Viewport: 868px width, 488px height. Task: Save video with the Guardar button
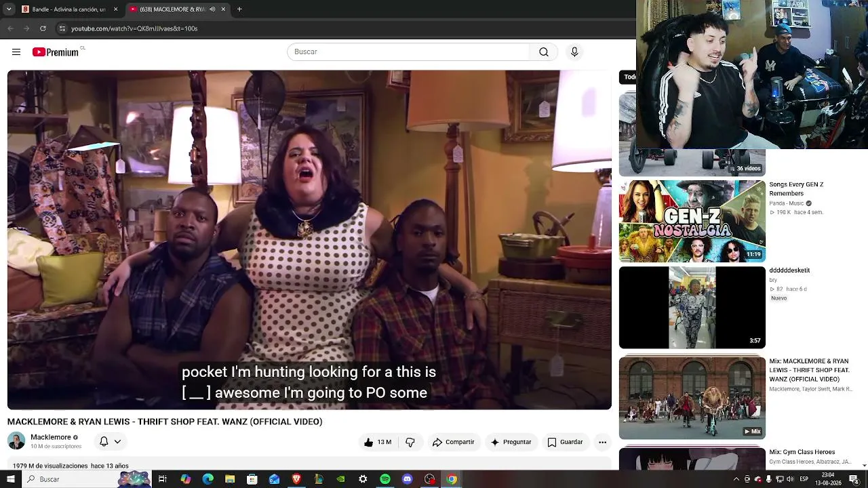point(565,442)
